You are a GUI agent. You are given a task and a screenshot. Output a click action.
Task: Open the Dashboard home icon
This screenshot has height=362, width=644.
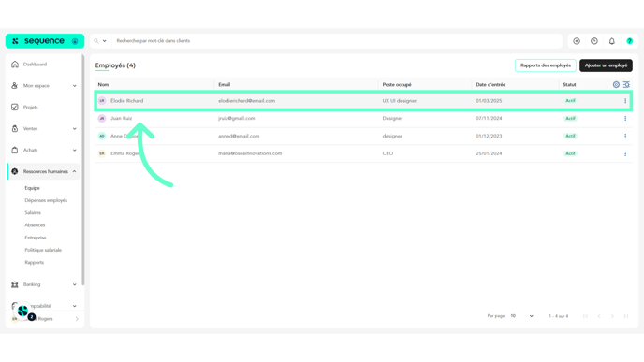point(15,64)
